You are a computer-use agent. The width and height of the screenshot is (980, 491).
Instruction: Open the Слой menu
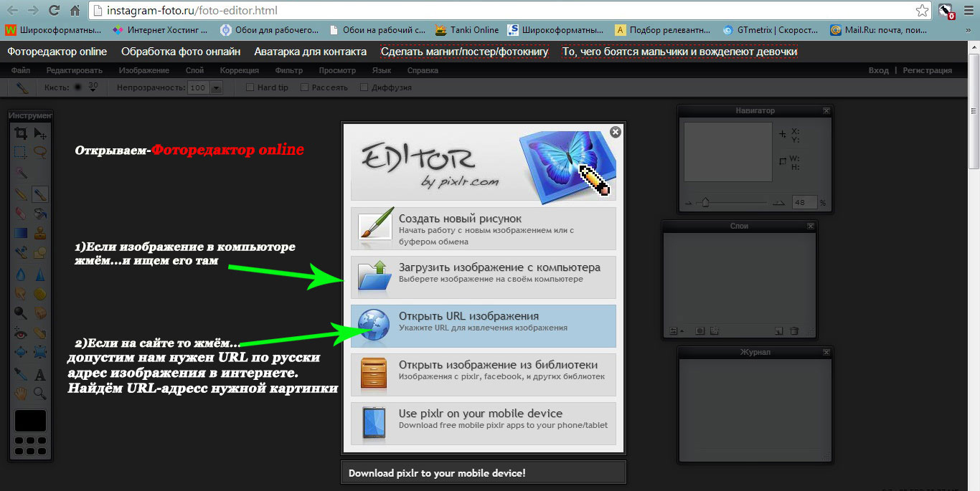[x=194, y=70]
